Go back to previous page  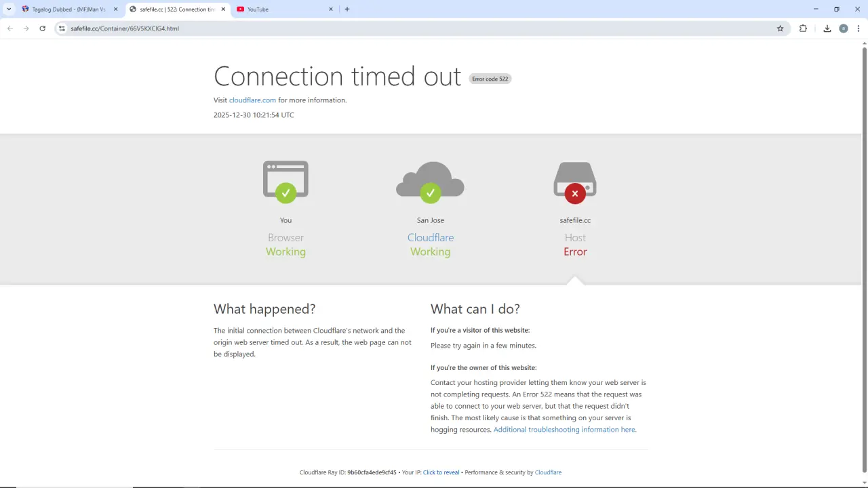point(10,28)
